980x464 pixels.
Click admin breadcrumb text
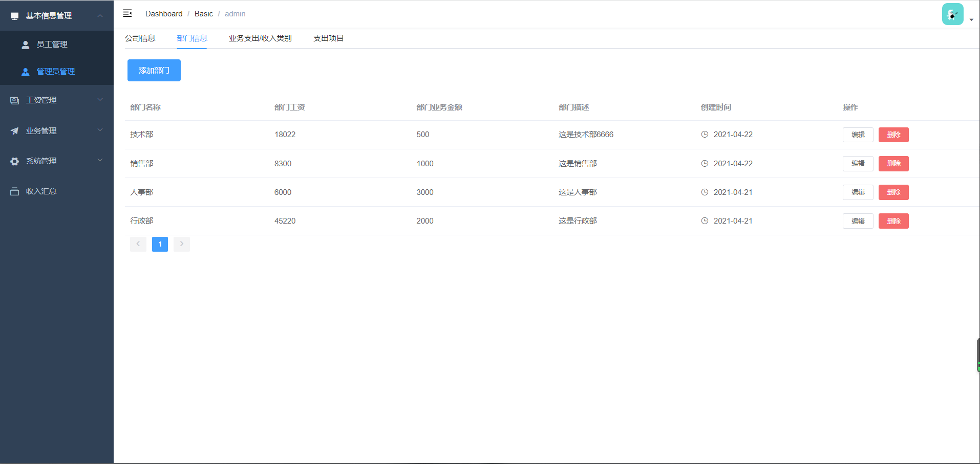(x=235, y=14)
